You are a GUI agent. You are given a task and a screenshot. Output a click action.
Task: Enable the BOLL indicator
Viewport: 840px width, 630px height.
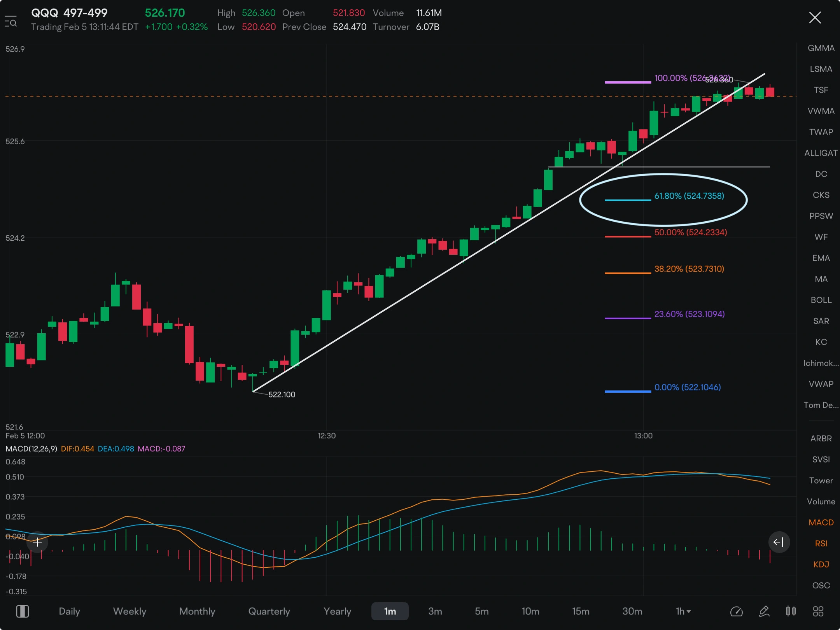tap(821, 300)
